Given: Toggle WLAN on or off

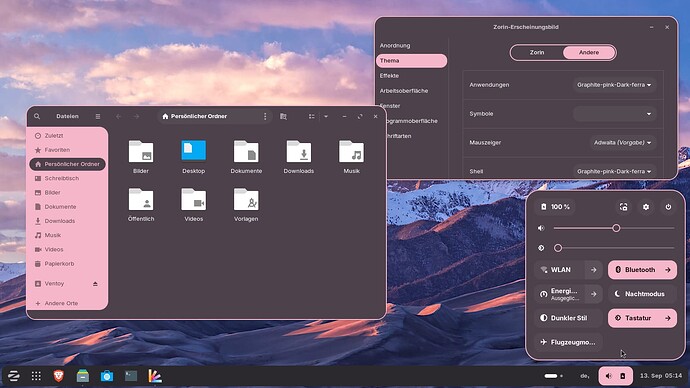Looking at the screenshot, I should point(560,270).
